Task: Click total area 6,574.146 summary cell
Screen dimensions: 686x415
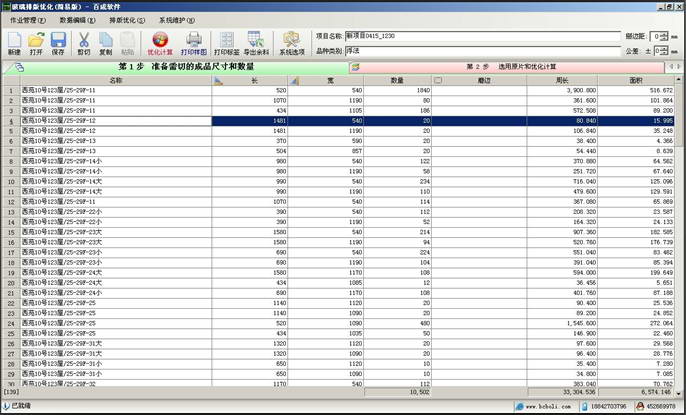Action: (636, 393)
